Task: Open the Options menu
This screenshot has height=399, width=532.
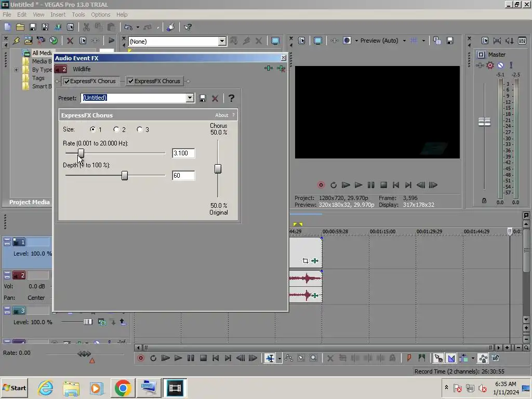Action: (100, 15)
